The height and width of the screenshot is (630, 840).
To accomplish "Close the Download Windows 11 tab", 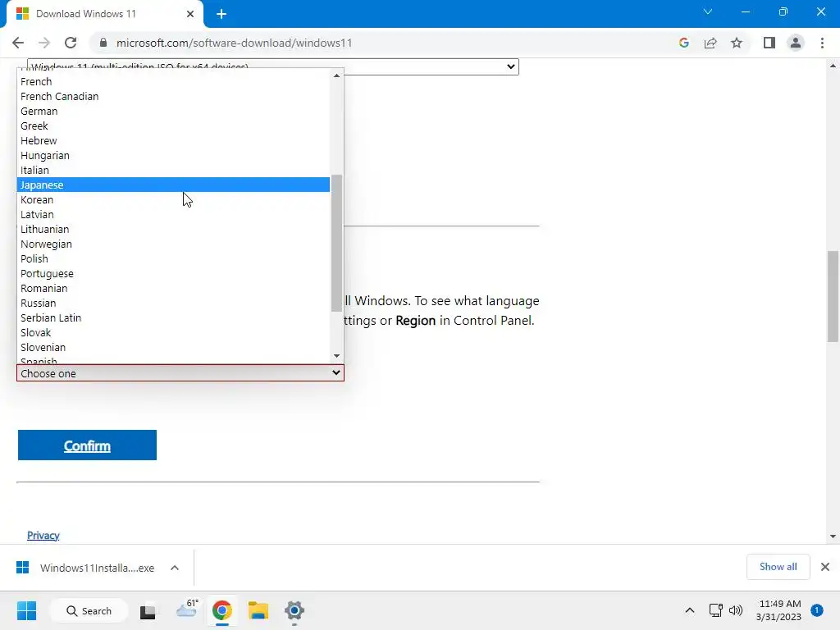I will (x=190, y=14).
